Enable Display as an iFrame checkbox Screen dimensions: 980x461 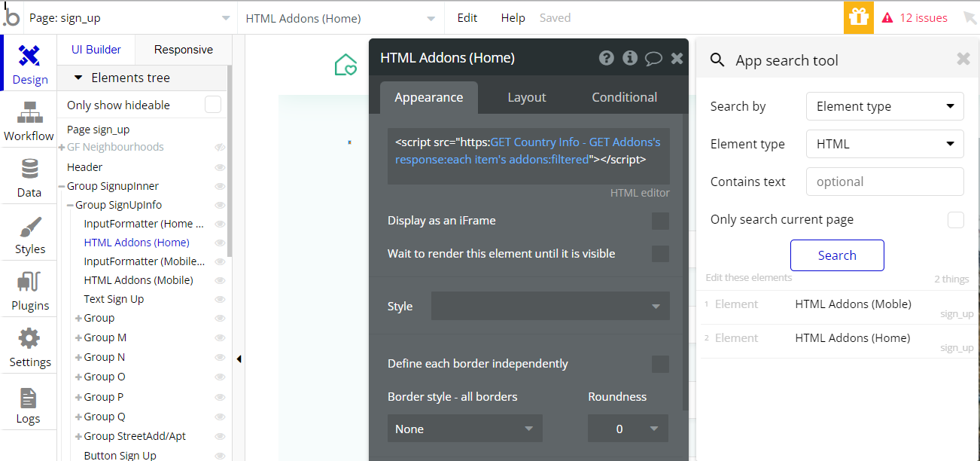[x=660, y=221]
